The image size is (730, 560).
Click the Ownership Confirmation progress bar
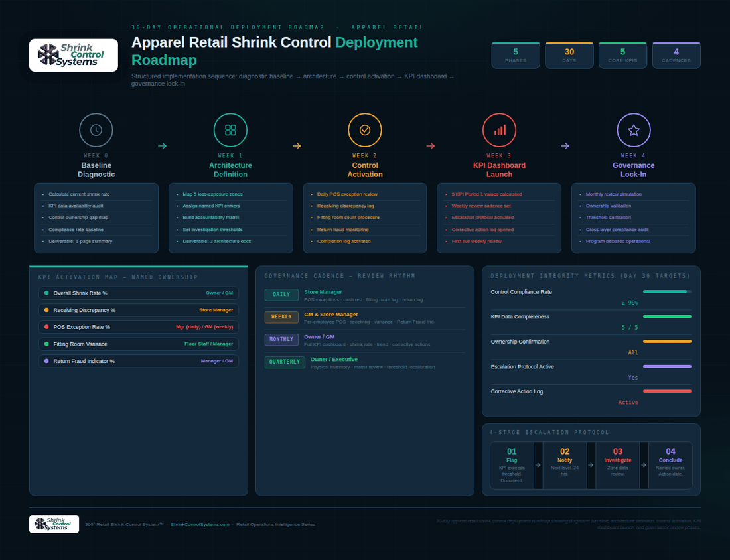pos(667,341)
